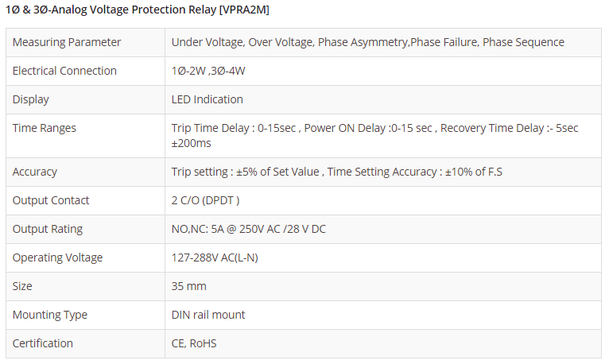The image size is (609, 364).
Task: Click the DIN rail mount value
Action: (x=208, y=315)
